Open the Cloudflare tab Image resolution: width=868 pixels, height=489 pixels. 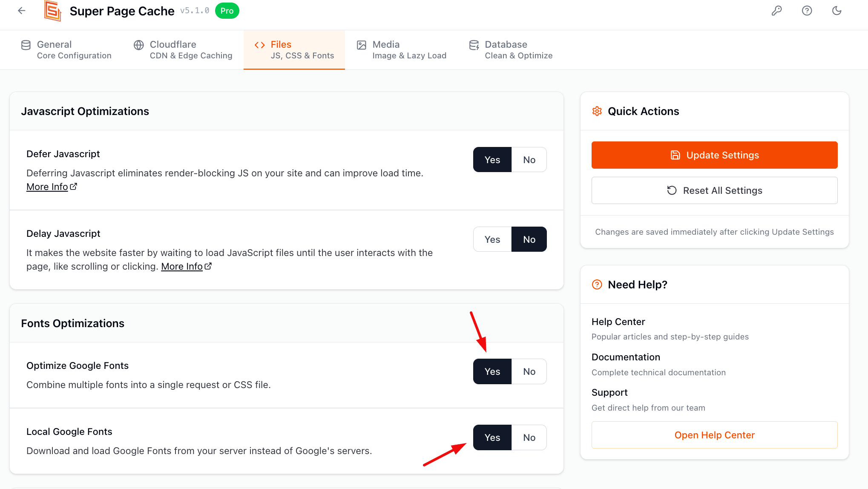point(183,50)
